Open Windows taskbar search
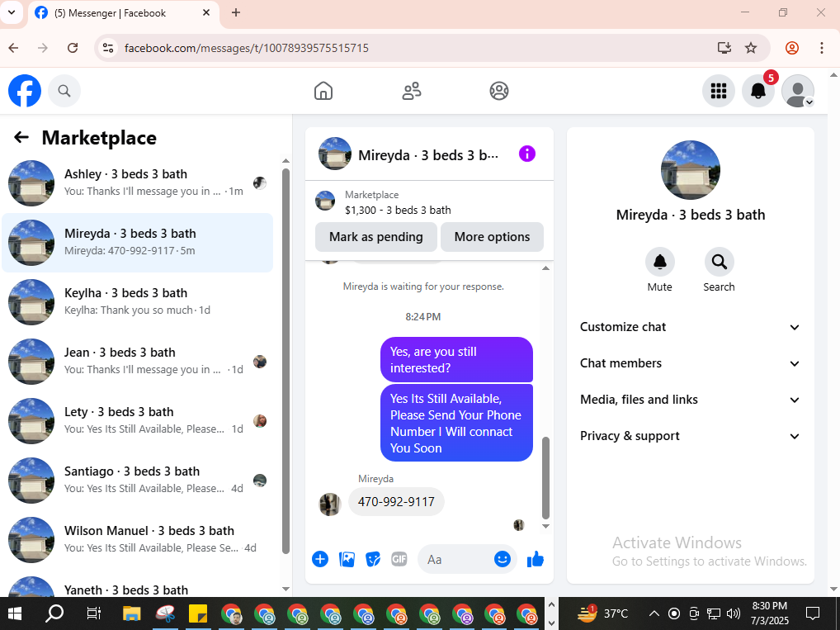This screenshot has width=840, height=630. coord(54,613)
